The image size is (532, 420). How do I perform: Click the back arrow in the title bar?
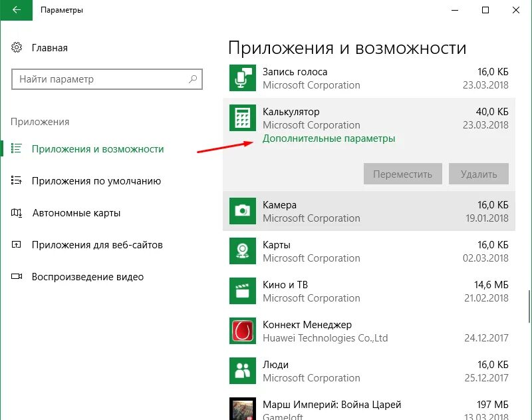16,10
